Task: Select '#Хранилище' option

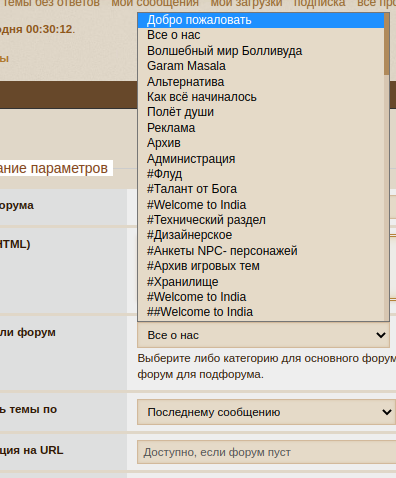Action: 261,282
